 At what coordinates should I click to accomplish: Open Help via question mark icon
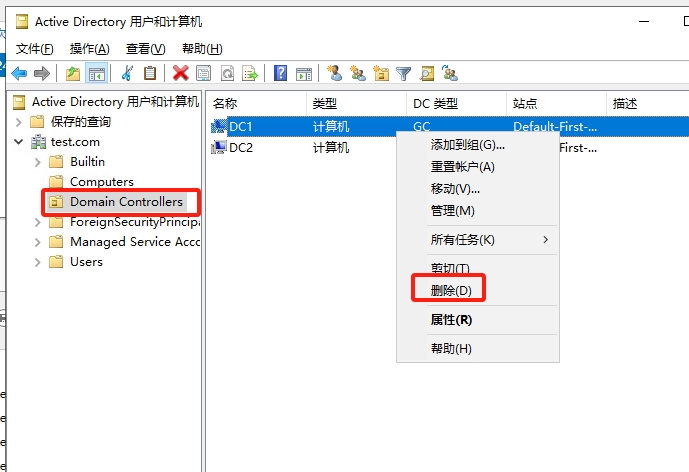pos(280,73)
